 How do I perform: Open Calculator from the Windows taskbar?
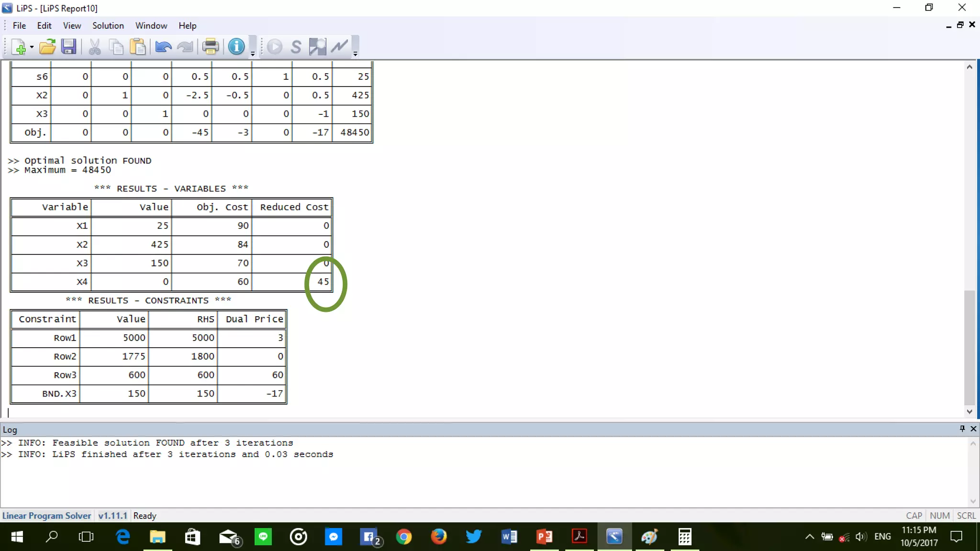(684, 537)
